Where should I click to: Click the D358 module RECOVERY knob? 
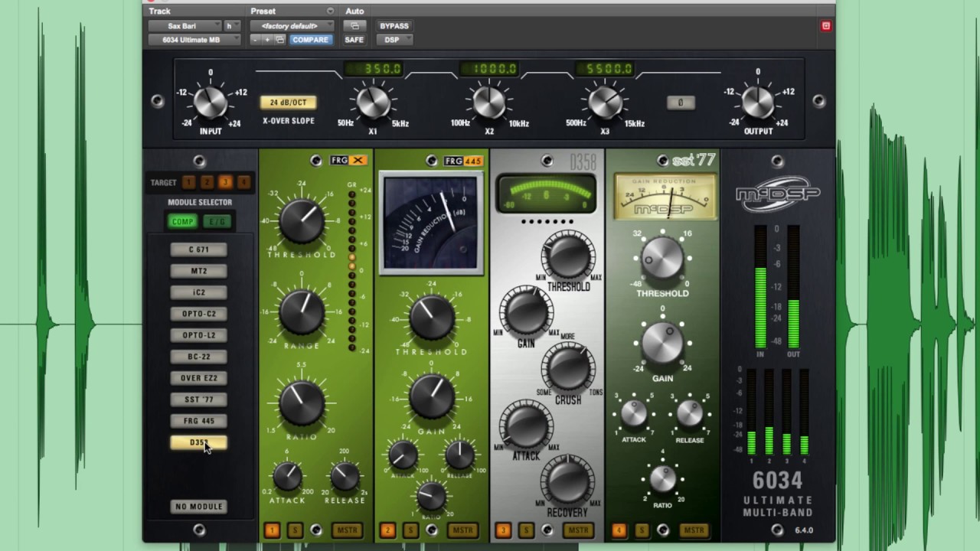point(567,481)
